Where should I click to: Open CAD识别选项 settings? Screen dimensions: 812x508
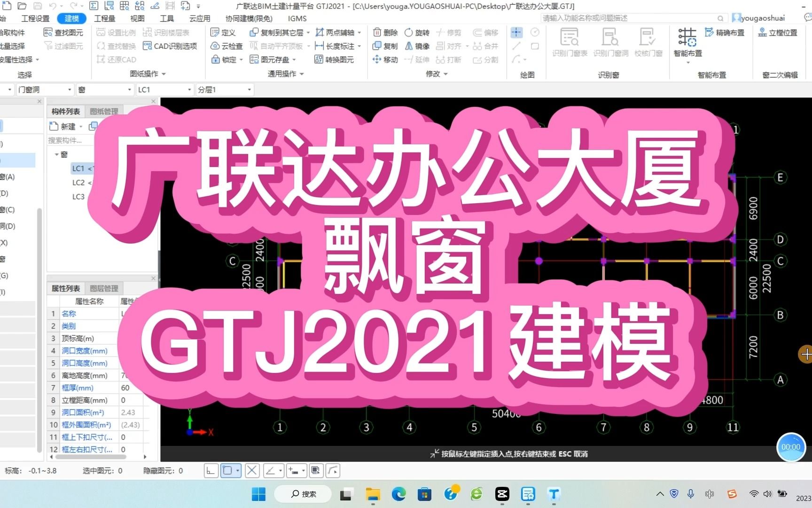click(170, 46)
